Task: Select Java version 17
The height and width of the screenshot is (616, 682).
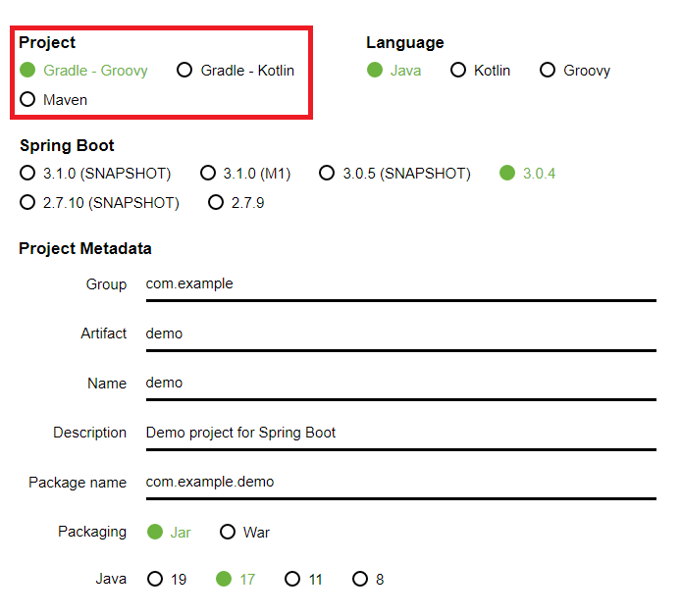Action: (x=236, y=579)
